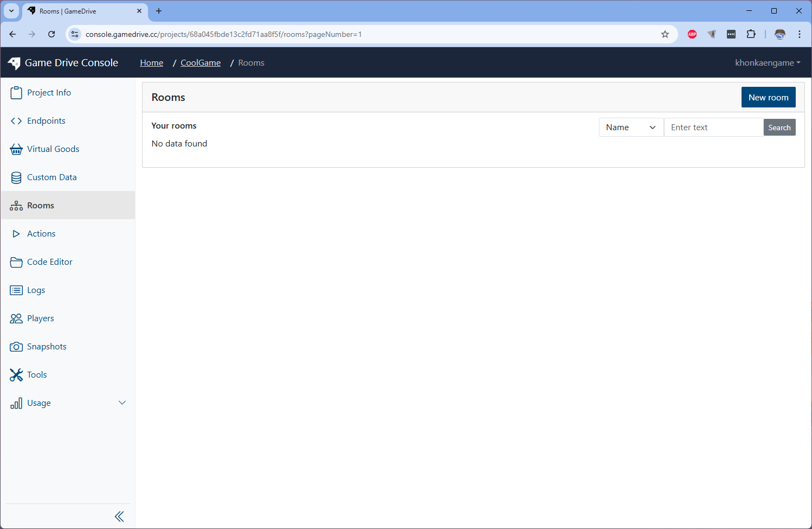Navigate to the Home breadcrumb link
812x529 pixels.
pyautogui.click(x=151, y=63)
